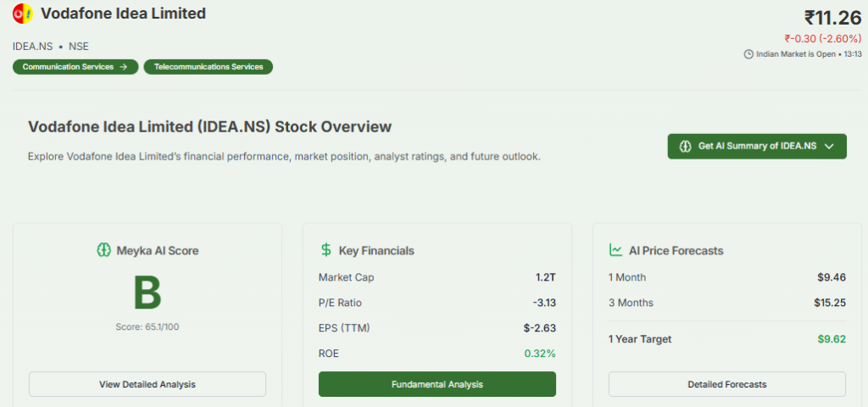
Task: Click the Key Financials heading text
Action: (376, 251)
